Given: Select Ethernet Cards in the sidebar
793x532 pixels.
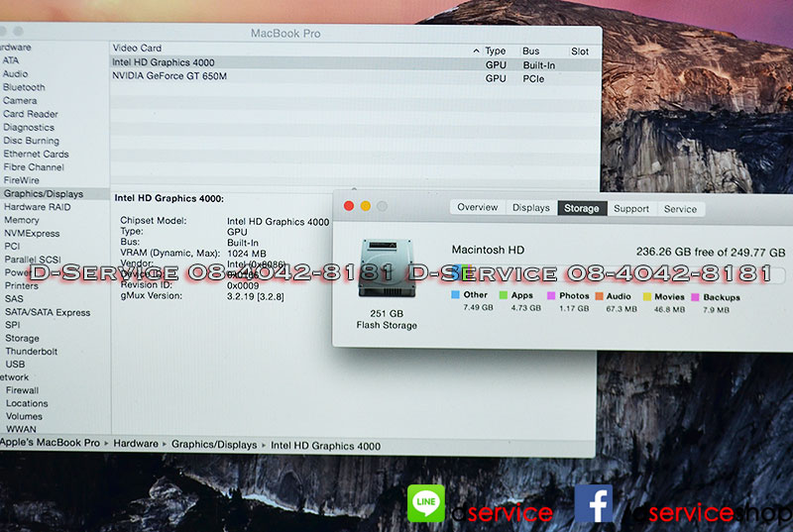Looking at the screenshot, I should [x=36, y=155].
